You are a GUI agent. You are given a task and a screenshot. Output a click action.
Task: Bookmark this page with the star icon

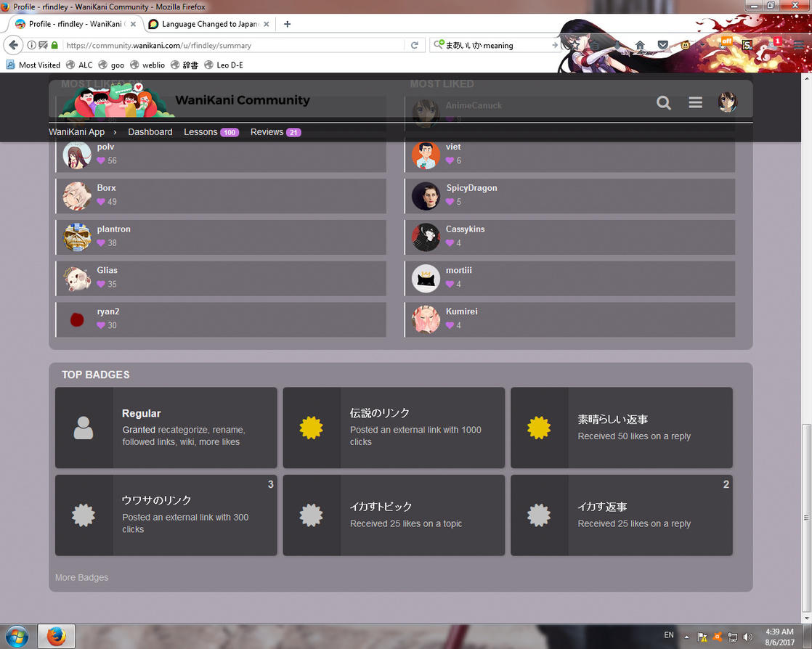click(x=576, y=45)
